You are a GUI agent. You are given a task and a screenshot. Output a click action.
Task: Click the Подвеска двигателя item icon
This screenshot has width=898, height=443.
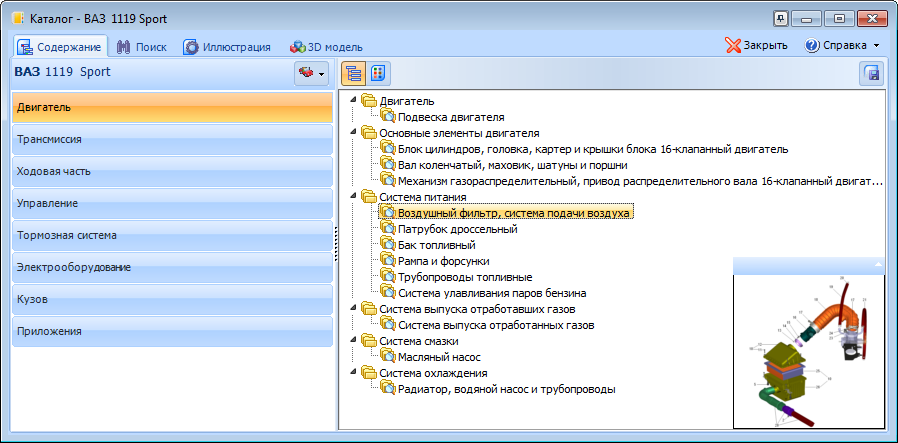tap(387, 117)
